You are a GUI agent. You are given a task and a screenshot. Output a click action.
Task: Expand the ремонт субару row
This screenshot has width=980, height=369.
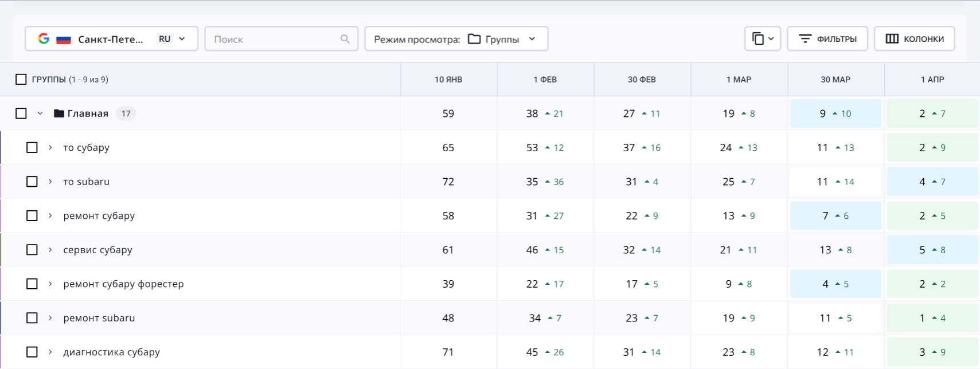50,216
